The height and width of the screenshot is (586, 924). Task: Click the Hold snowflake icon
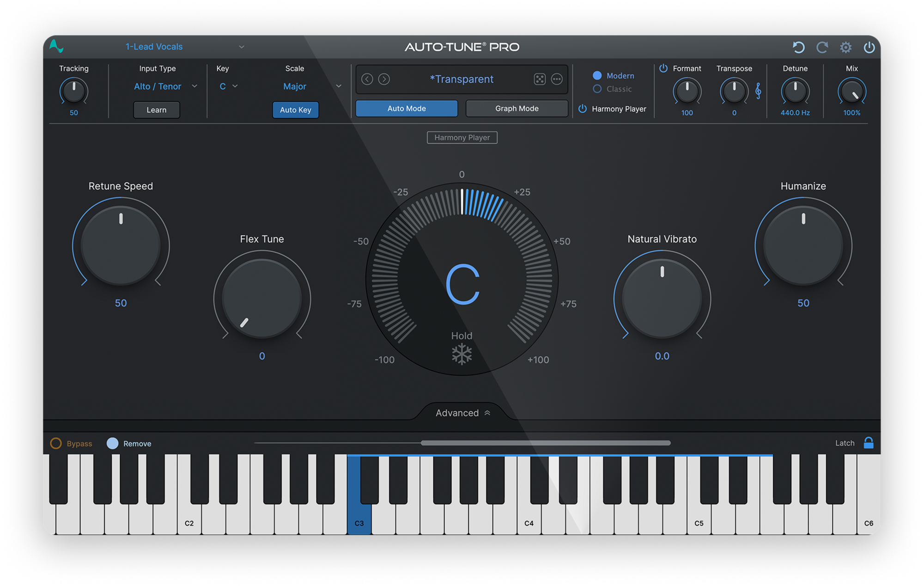(462, 354)
